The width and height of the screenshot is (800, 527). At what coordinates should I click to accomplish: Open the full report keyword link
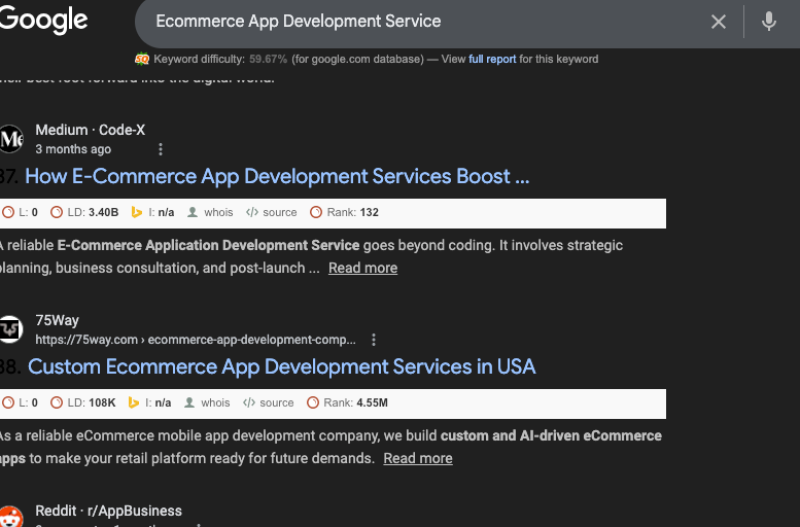pyautogui.click(x=492, y=59)
